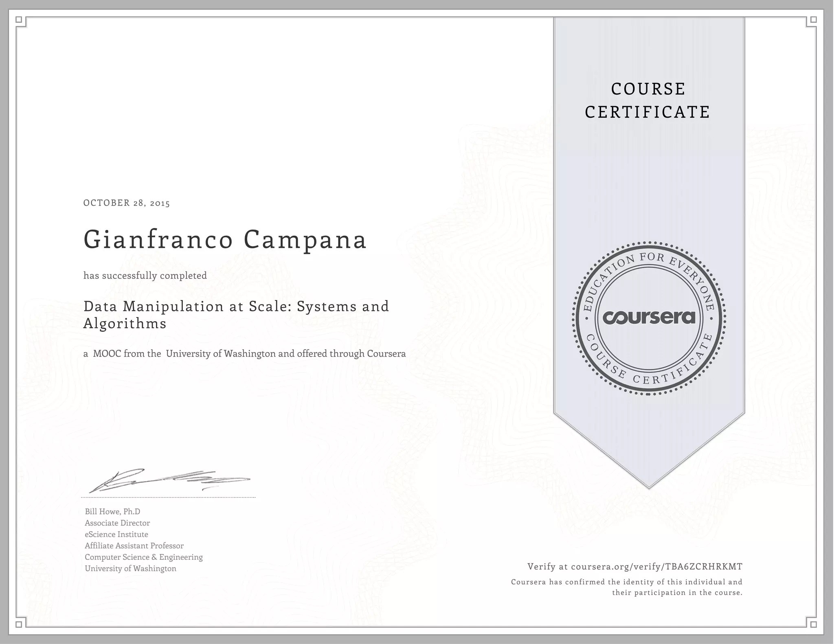The image size is (834, 644).
Task: Select the name Gianfranco Campana
Action: tap(225, 239)
